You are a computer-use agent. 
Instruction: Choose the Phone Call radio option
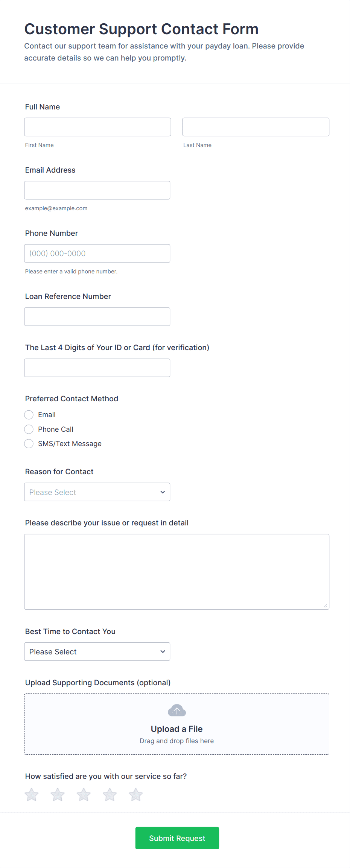point(29,429)
